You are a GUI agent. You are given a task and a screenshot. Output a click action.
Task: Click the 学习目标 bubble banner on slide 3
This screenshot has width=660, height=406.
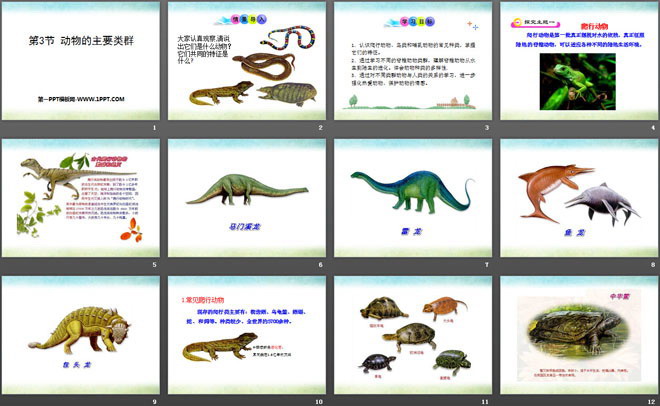pos(410,22)
